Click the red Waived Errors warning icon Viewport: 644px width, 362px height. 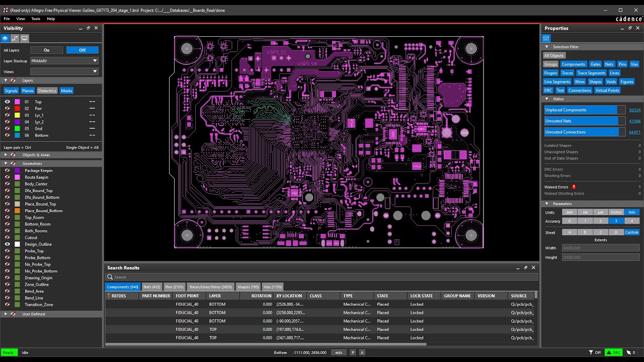click(574, 187)
